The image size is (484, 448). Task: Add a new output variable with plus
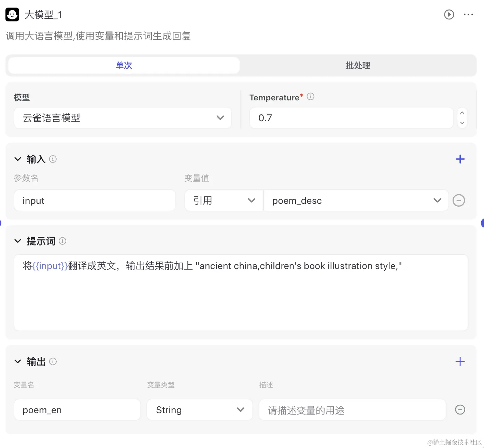point(460,362)
